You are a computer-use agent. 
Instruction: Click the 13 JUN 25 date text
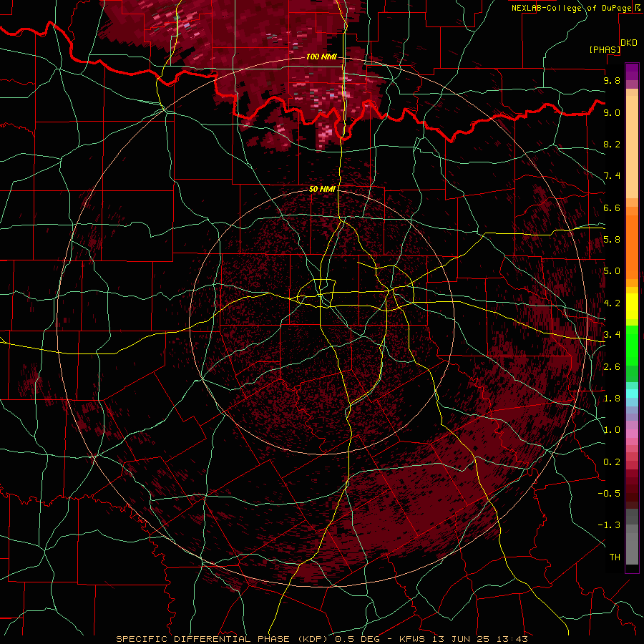(465, 639)
